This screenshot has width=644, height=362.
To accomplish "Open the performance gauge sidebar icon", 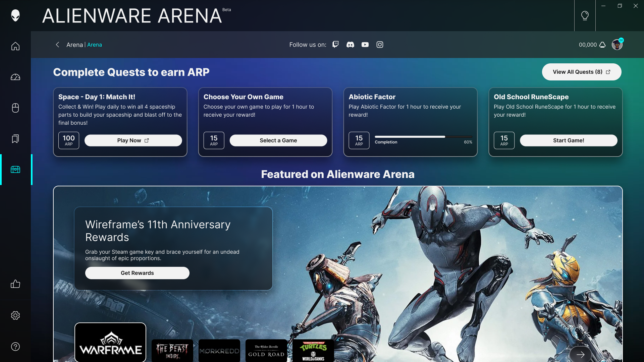I will [15, 77].
